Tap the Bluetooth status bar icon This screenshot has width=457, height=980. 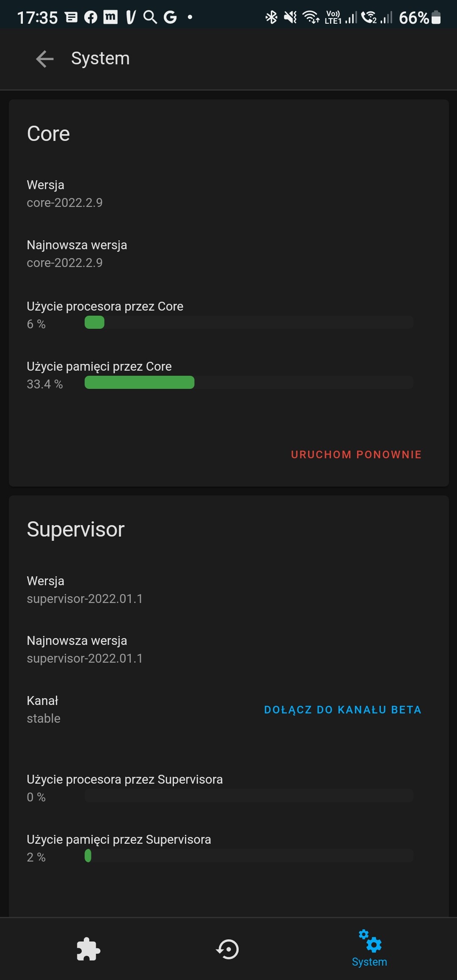[271, 17]
